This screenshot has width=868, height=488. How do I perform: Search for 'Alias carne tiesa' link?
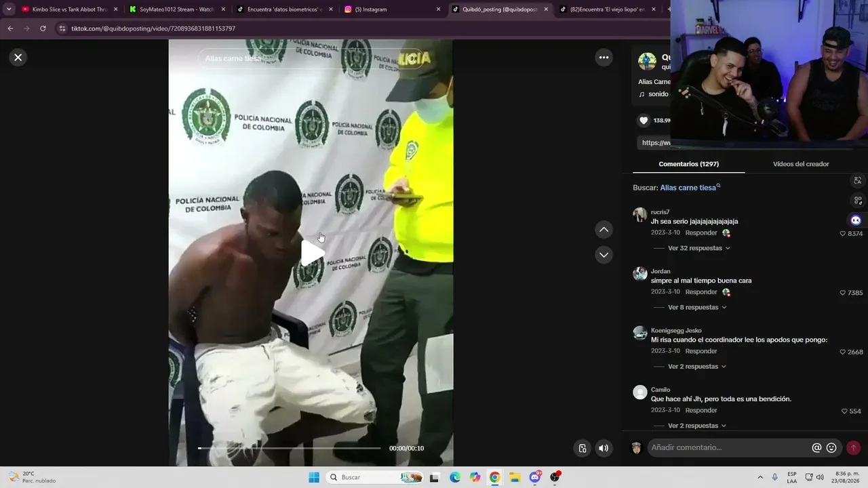pos(690,188)
